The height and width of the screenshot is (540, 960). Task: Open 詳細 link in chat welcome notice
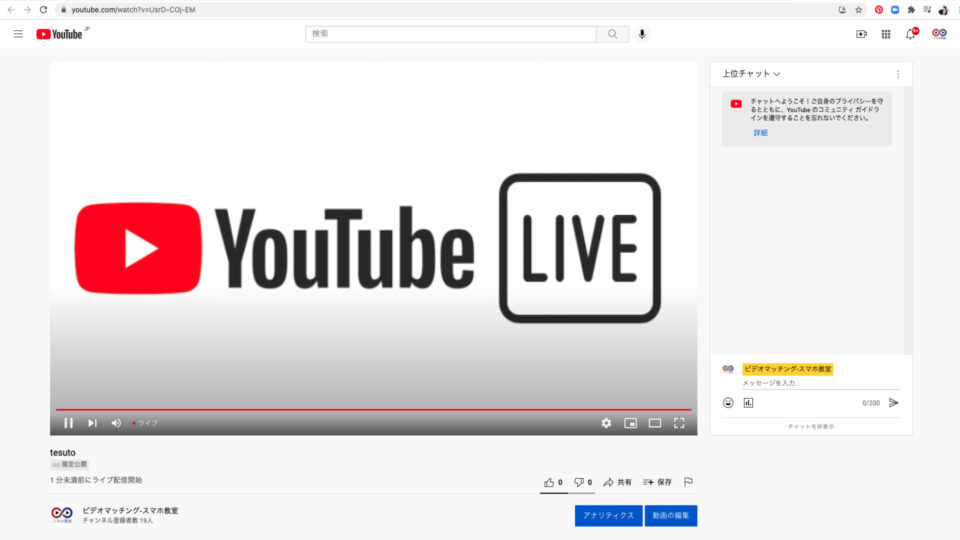[760, 133]
